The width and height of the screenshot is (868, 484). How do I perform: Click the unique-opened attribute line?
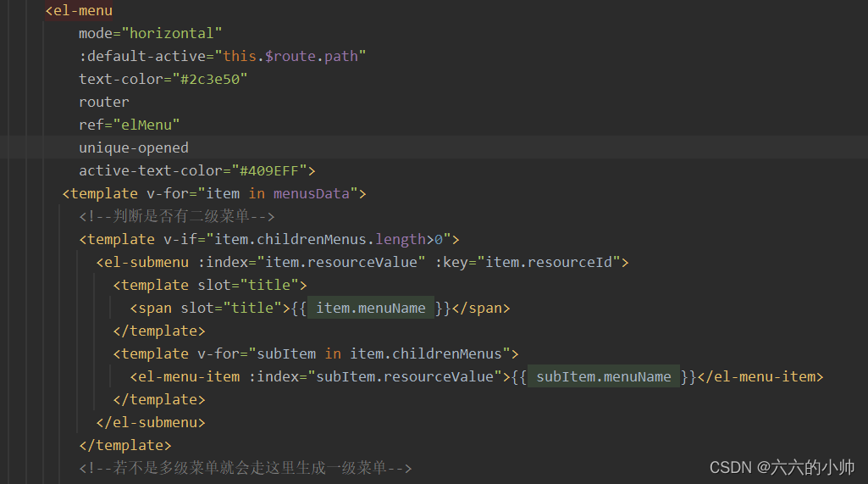134,147
